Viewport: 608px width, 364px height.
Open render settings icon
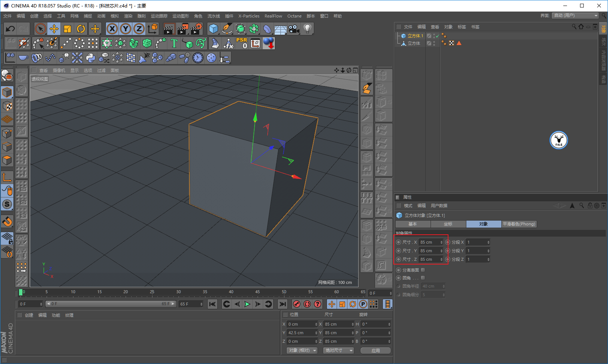pyautogui.click(x=196, y=29)
